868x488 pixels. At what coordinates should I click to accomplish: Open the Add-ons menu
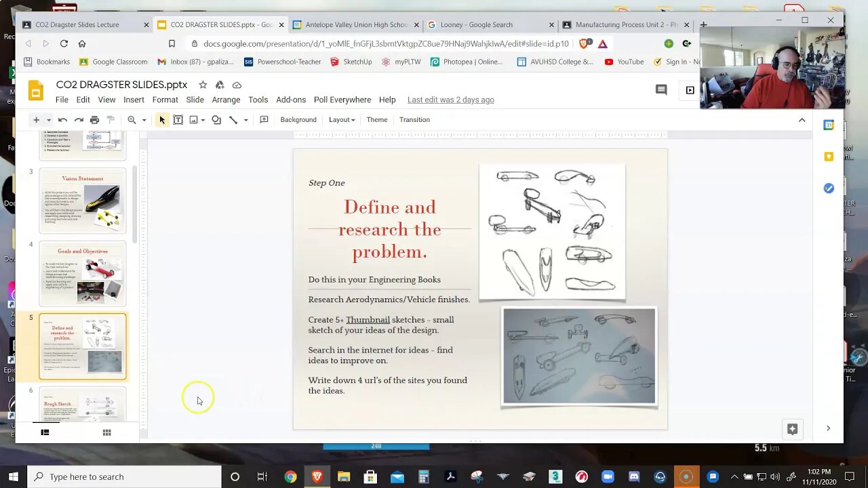pyautogui.click(x=291, y=100)
